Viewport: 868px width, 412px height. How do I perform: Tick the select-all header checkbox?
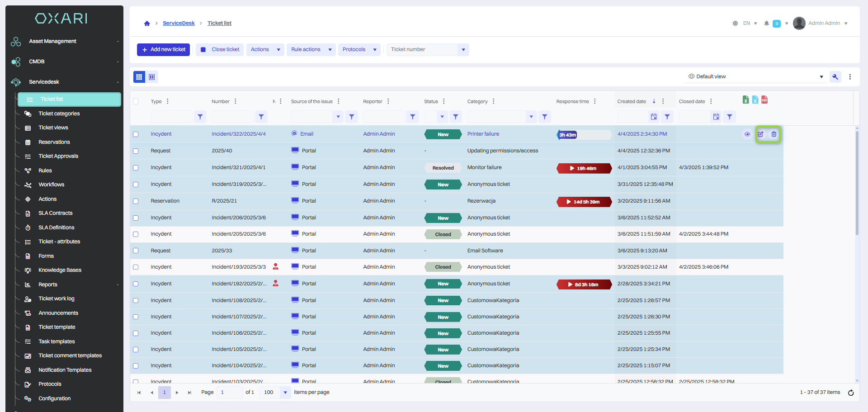(x=136, y=101)
